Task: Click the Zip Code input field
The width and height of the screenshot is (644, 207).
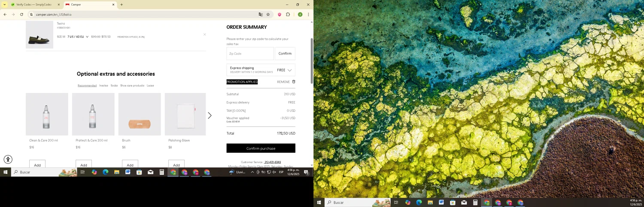Action: click(x=250, y=54)
